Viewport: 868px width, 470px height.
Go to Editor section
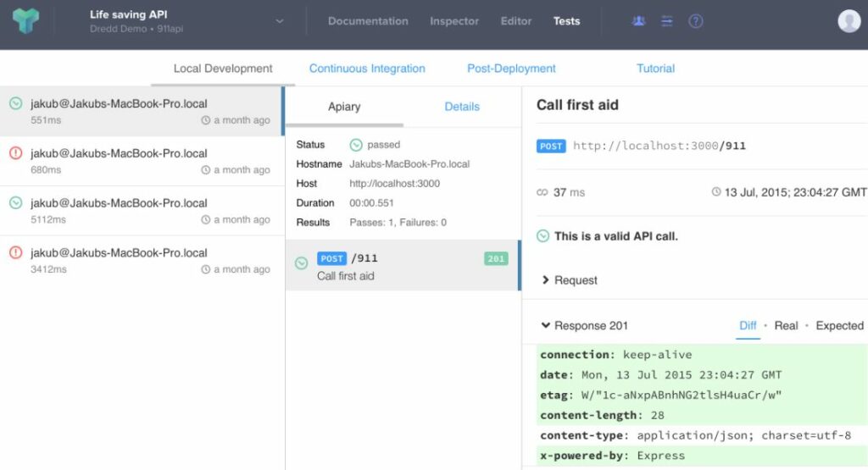[516, 21]
